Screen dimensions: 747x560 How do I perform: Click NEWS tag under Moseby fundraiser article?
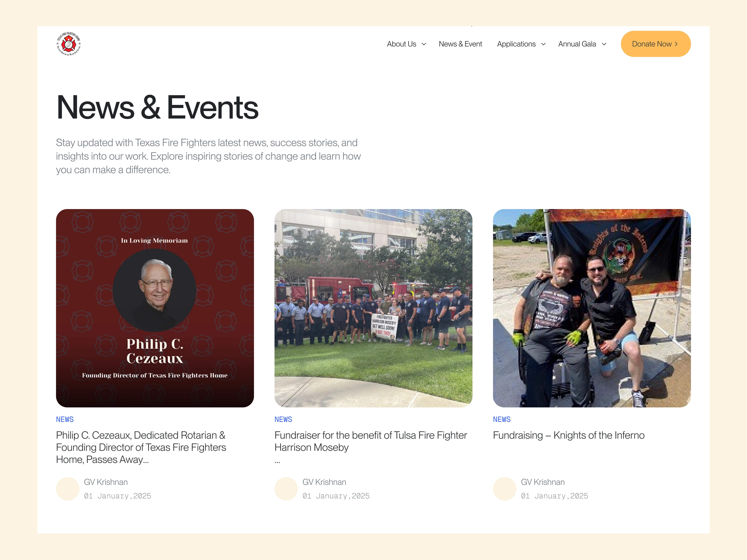283,419
